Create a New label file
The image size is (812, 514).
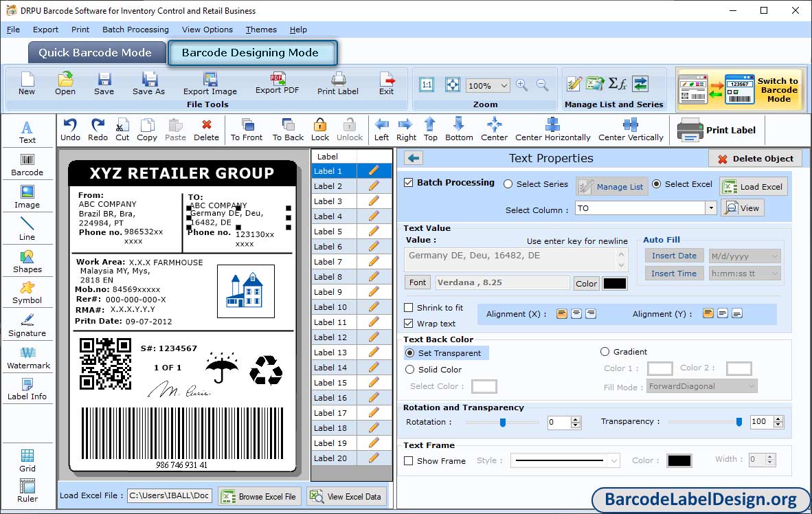[27, 83]
